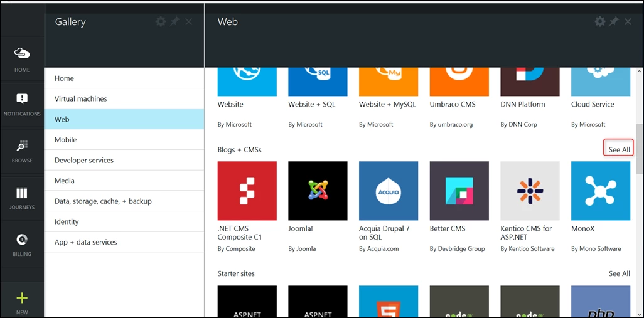Click See All for Starter sites

click(619, 273)
